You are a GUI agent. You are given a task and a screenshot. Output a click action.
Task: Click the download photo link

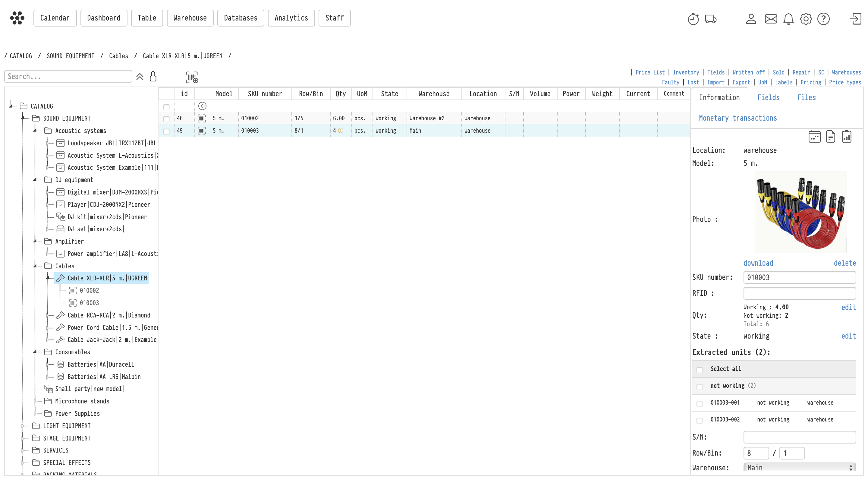coord(758,263)
